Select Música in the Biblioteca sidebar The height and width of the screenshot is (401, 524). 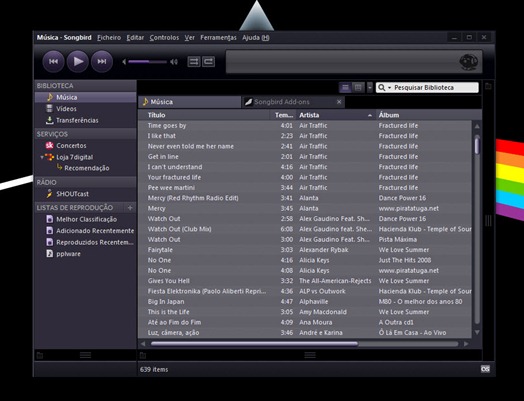[x=86, y=97]
